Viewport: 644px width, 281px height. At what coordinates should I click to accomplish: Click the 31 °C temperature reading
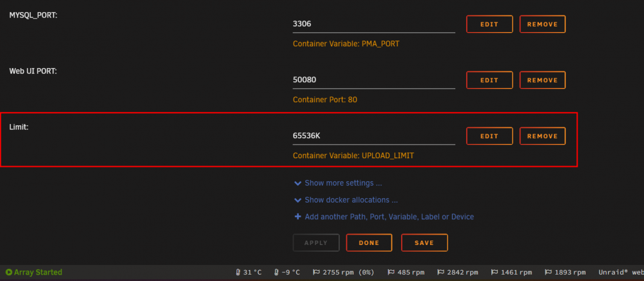(252, 273)
